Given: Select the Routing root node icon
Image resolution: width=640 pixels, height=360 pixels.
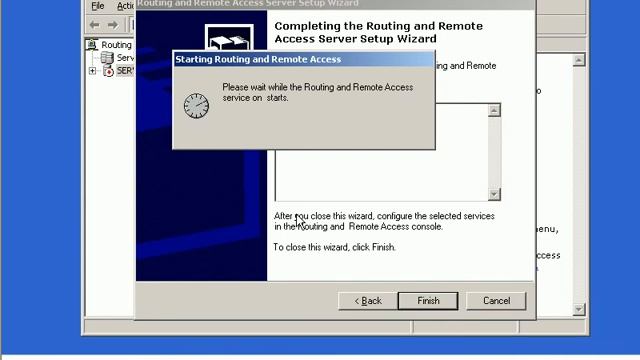Looking at the screenshot, I should pos(92,44).
